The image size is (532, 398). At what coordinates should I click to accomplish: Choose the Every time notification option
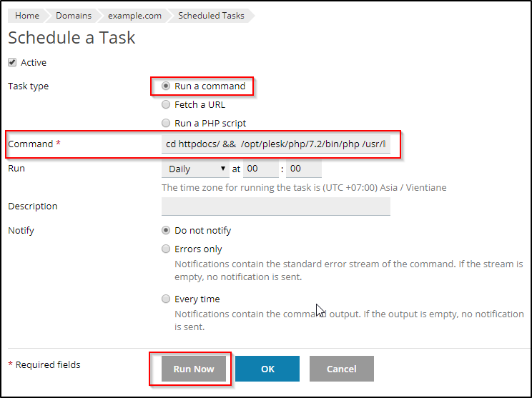coord(167,299)
